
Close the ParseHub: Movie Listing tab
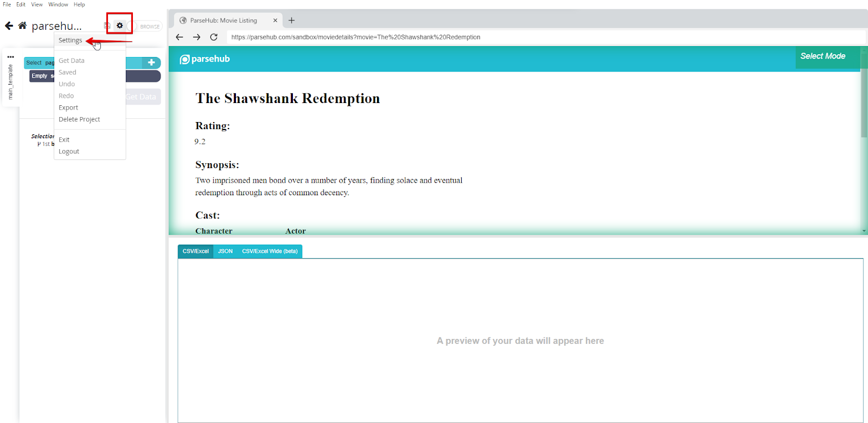coord(275,21)
